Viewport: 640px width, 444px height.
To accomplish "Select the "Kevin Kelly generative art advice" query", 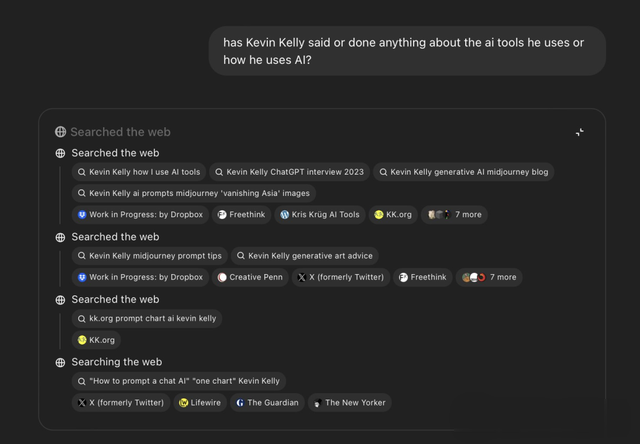I will point(305,256).
